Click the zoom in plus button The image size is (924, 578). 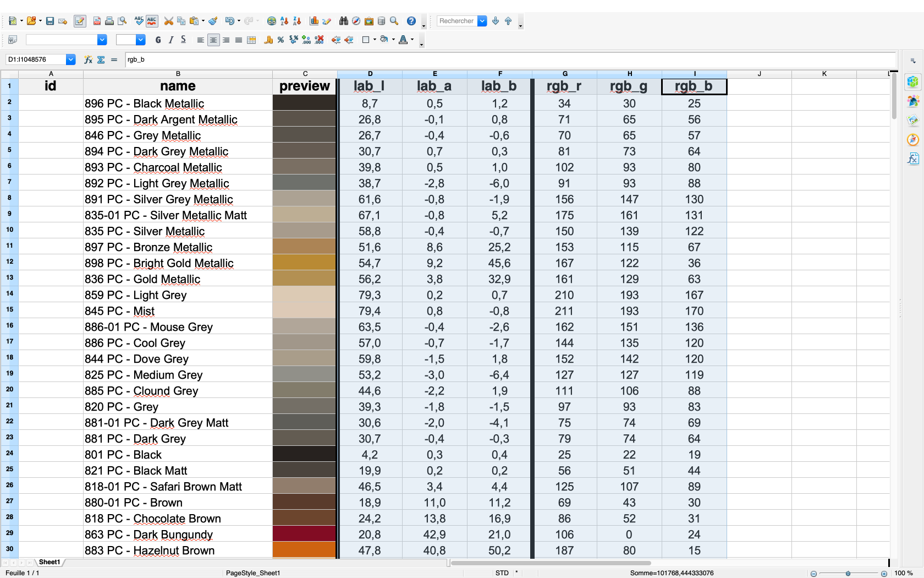click(x=884, y=573)
